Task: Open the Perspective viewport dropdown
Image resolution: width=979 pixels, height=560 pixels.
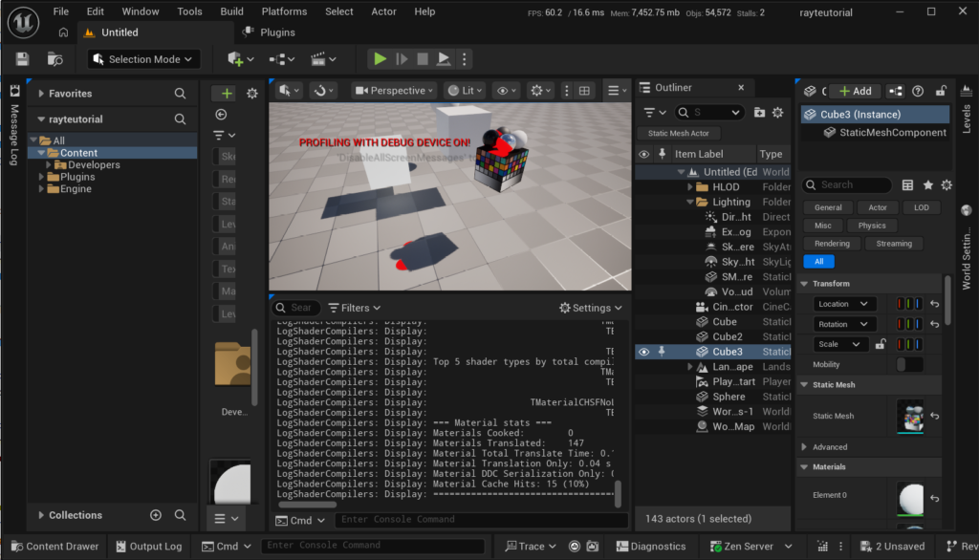Action: coord(394,91)
